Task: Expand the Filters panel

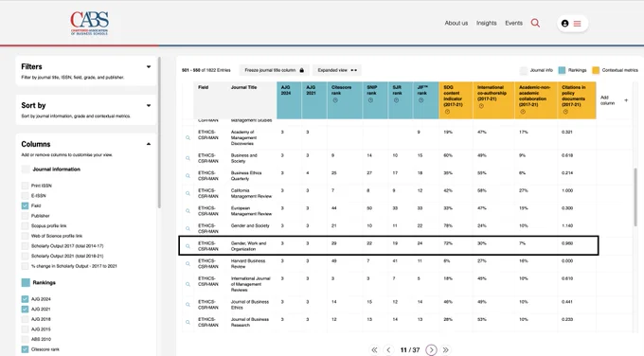Action: 149,66
